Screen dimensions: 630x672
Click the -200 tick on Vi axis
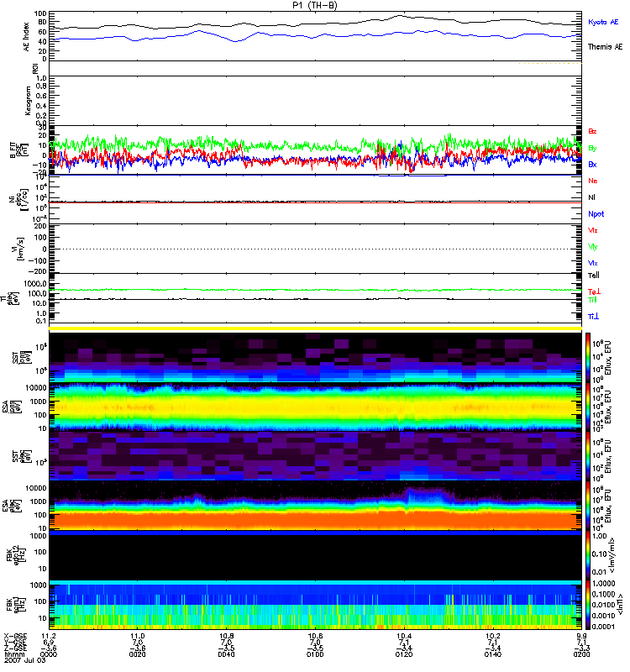click(x=38, y=271)
